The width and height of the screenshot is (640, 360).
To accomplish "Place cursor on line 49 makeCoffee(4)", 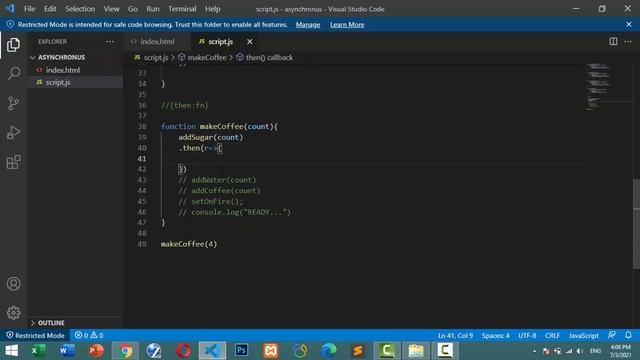I will coord(189,244).
